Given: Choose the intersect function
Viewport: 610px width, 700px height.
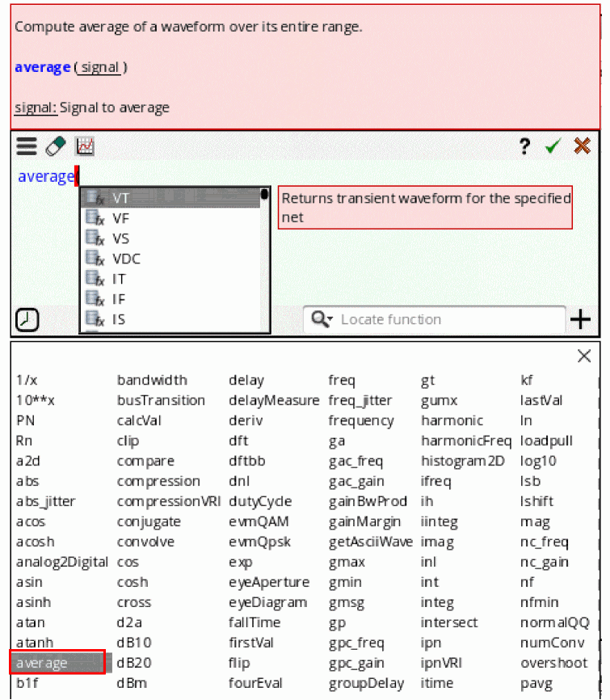Looking at the screenshot, I should coord(449,622).
